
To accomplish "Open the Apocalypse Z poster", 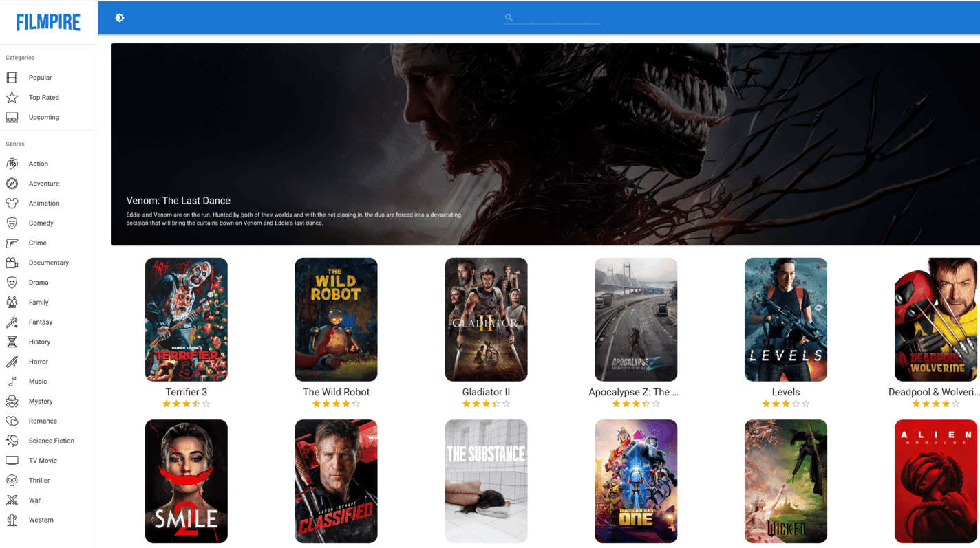I will tap(636, 320).
